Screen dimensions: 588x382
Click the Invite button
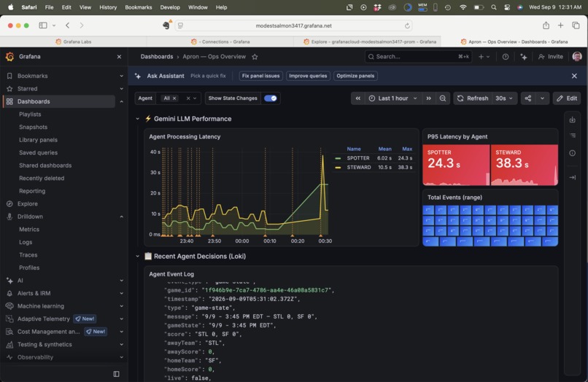pos(551,57)
